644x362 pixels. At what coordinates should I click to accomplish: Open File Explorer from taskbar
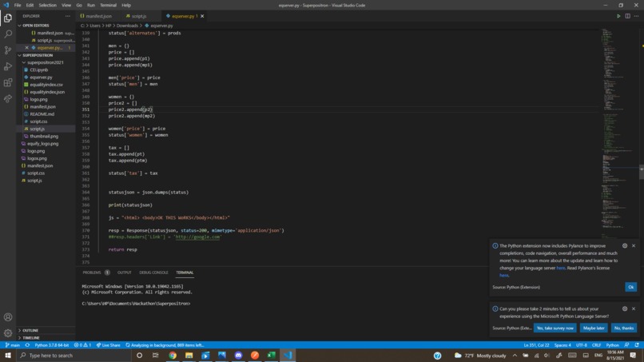[x=189, y=356]
